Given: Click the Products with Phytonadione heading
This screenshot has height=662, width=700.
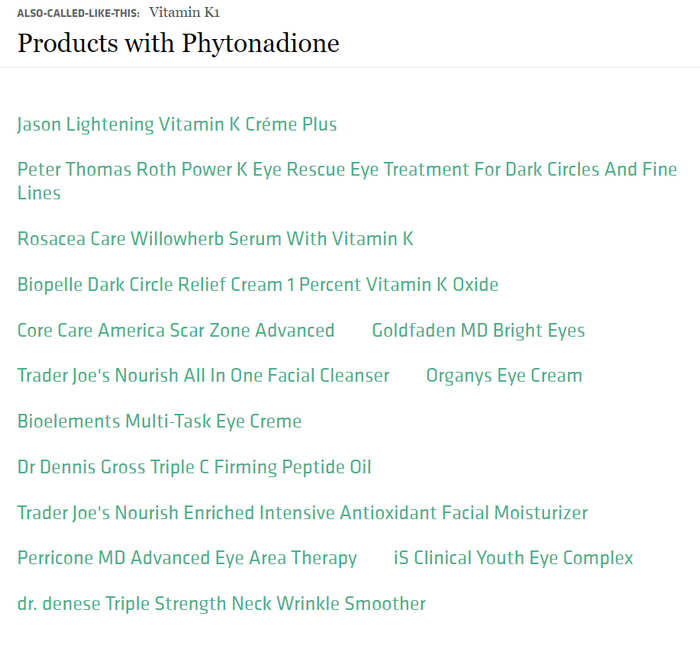Looking at the screenshot, I should 178,44.
